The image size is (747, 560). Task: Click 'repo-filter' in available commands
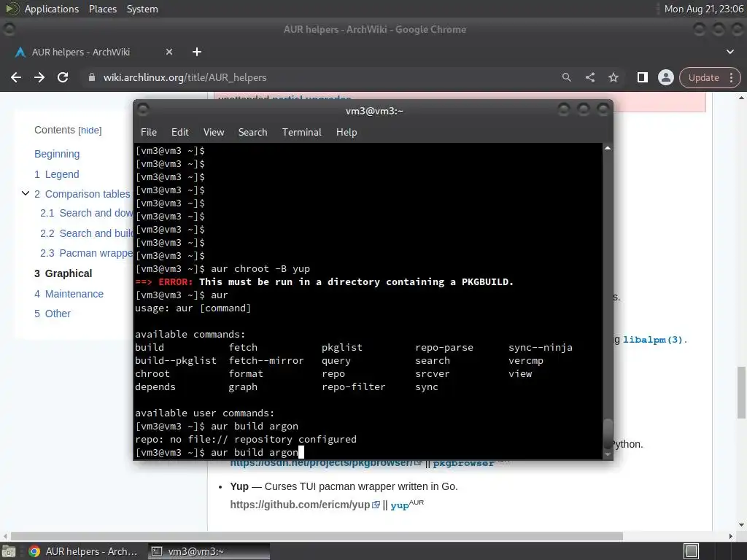pyautogui.click(x=354, y=387)
